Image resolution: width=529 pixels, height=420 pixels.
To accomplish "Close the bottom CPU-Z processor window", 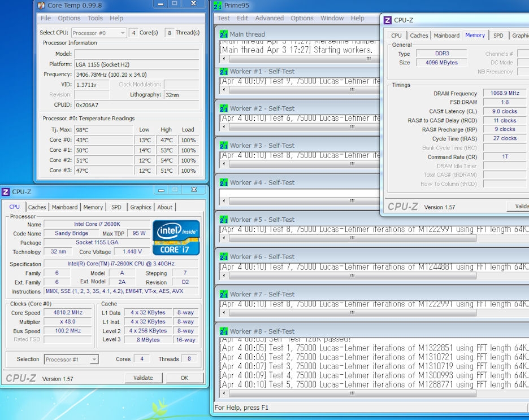I will point(194,190).
